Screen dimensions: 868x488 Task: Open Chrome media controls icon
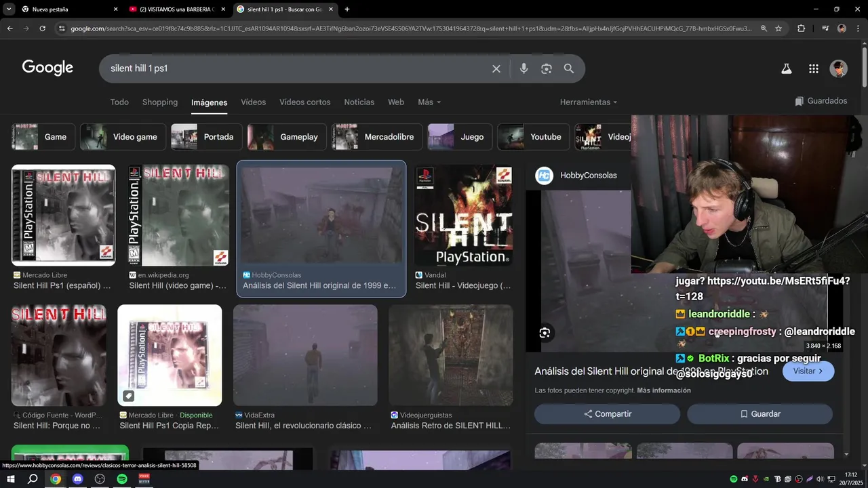click(x=825, y=28)
